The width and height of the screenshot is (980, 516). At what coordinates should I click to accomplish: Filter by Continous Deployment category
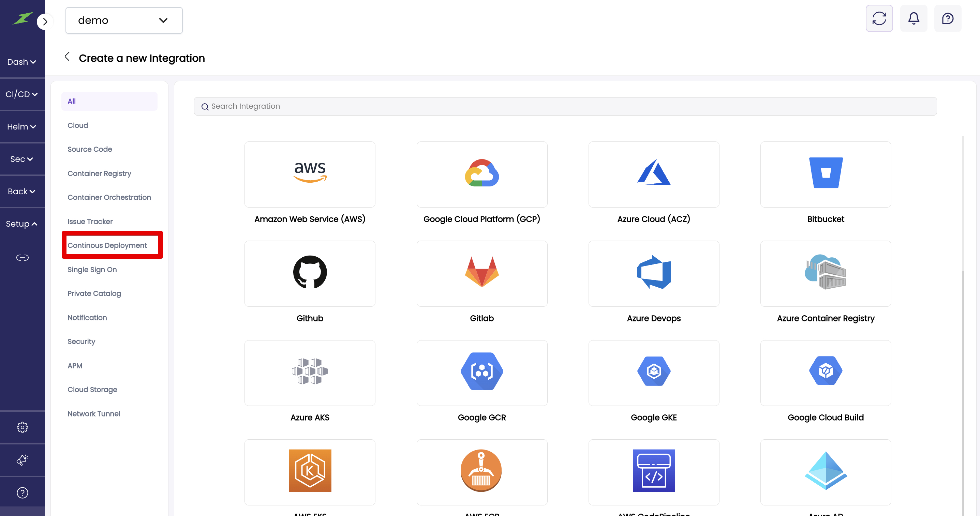point(107,245)
